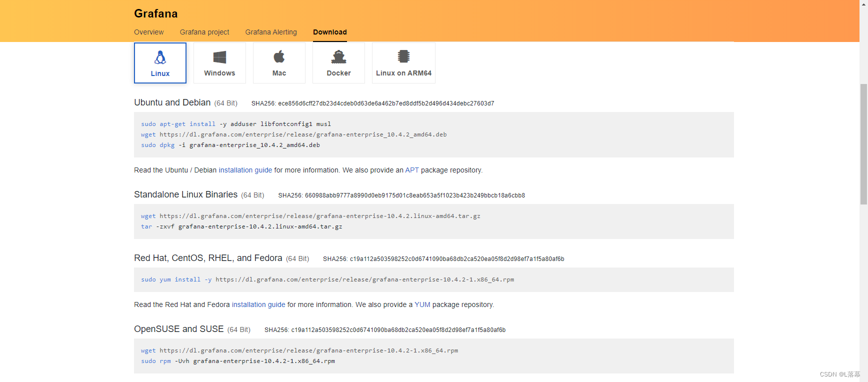Image resolution: width=868 pixels, height=382 pixels.
Task: Select the Docker whale platform tile
Action: coord(338,63)
